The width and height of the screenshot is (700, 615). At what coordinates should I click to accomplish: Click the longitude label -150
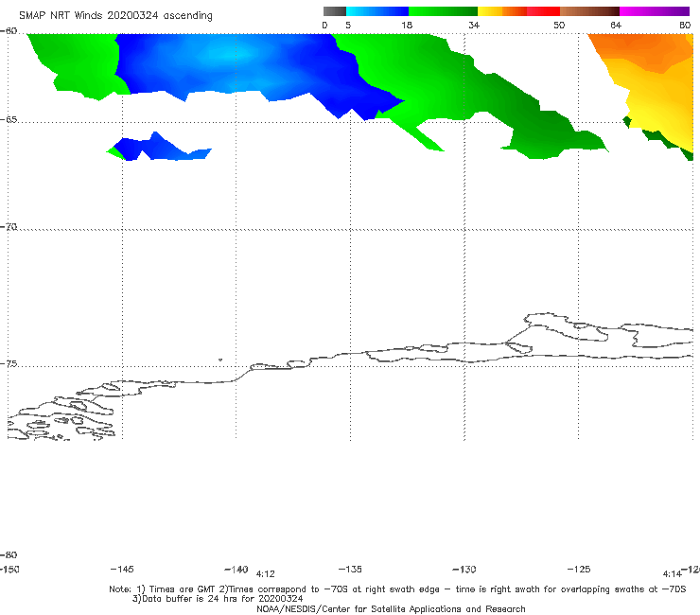[x=9, y=569]
